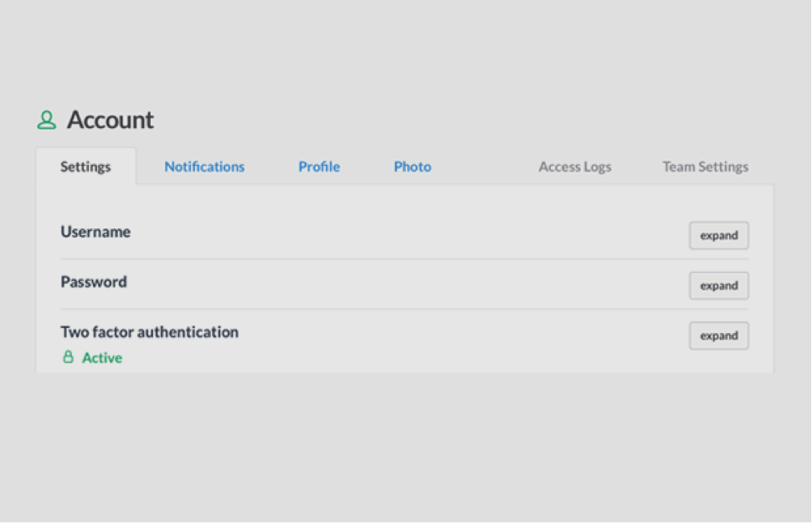Open the Team Settings tab

[x=705, y=167]
